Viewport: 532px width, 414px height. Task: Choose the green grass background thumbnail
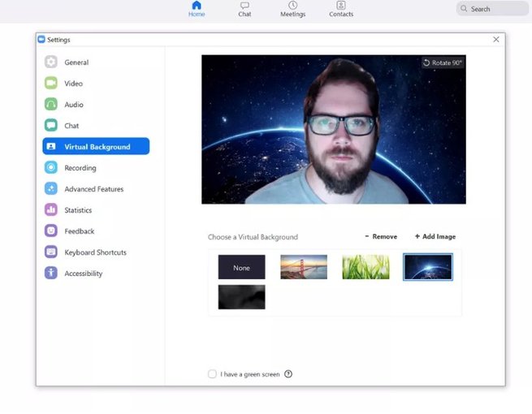365,267
